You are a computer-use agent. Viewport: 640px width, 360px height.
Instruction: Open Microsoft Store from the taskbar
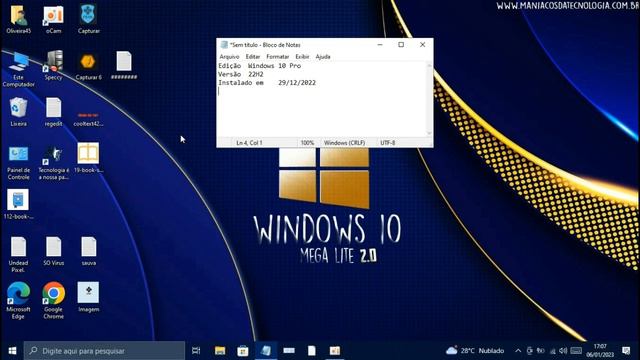click(x=243, y=351)
